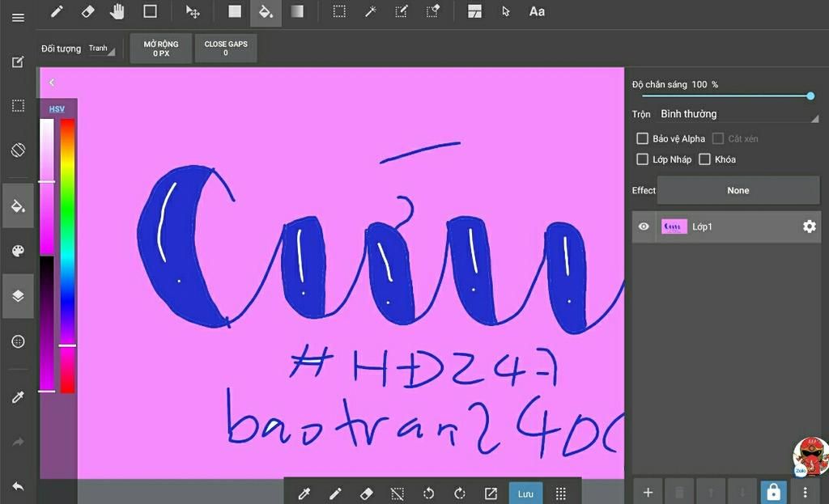This screenshot has height=504, width=829.
Task: Open the hamburger main menu
Action: tap(18, 18)
